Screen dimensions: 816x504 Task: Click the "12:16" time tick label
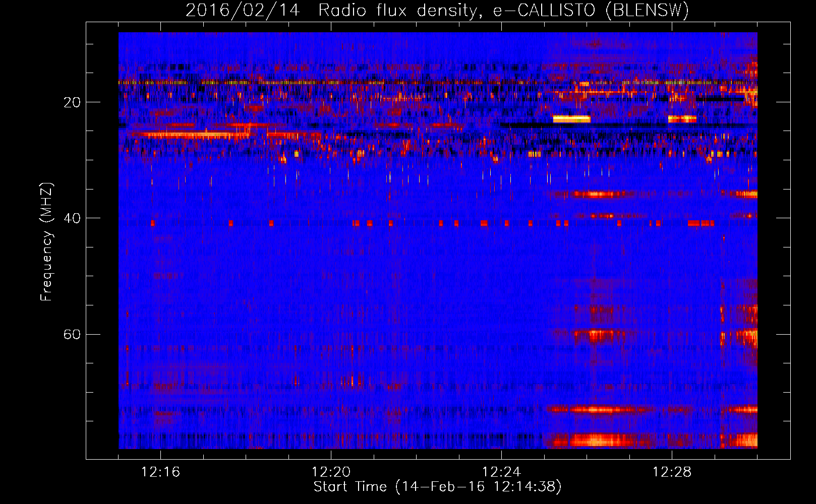pos(160,472)
